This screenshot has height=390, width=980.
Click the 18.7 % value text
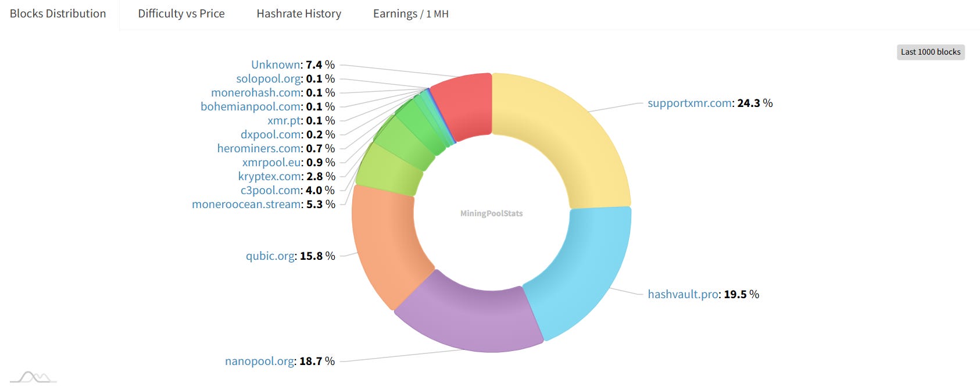317,361
